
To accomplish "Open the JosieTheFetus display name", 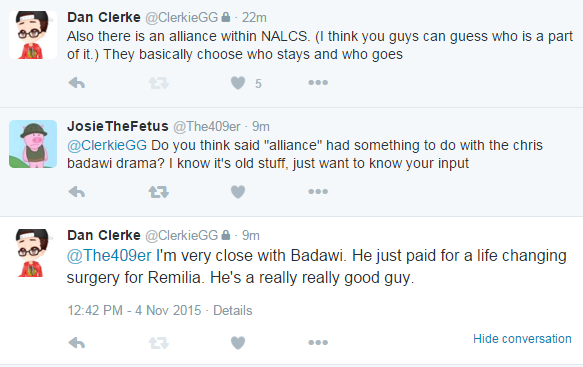I will (117, 126).
